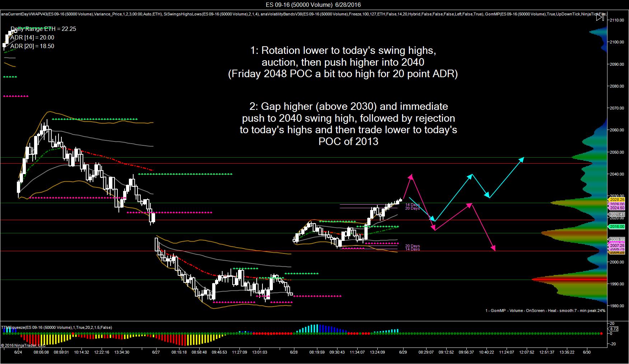Image resolution: width=629 pixels, height=364 pixels.
Task: Select the 08:05:08 time axis label
Action: click(x=41, y=352)
